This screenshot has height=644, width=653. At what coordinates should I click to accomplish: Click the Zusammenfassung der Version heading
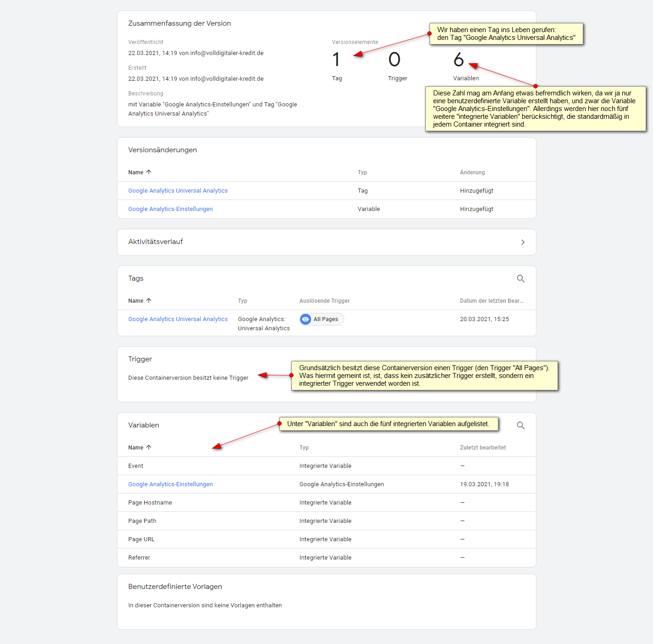click(x=179, y=23)
